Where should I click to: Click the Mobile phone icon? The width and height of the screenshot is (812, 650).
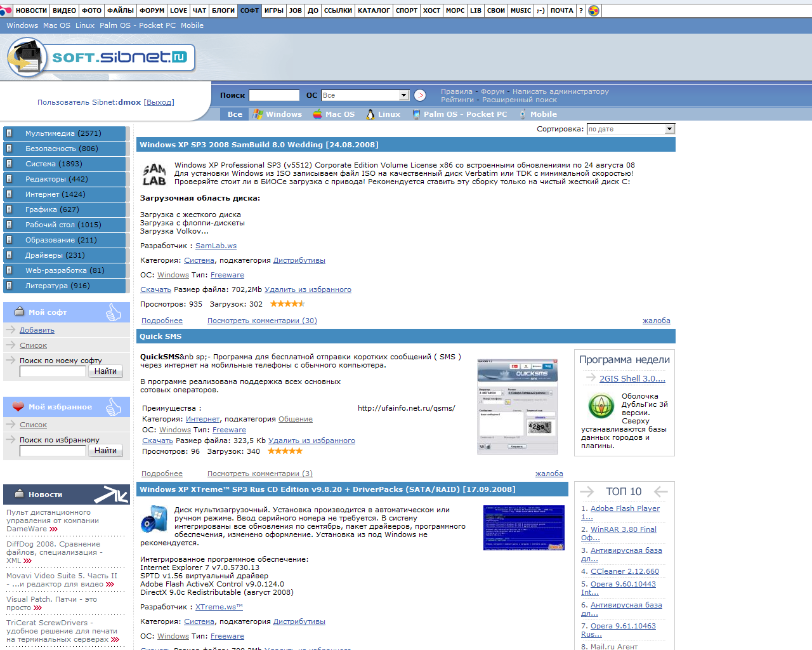pos(523,114)
